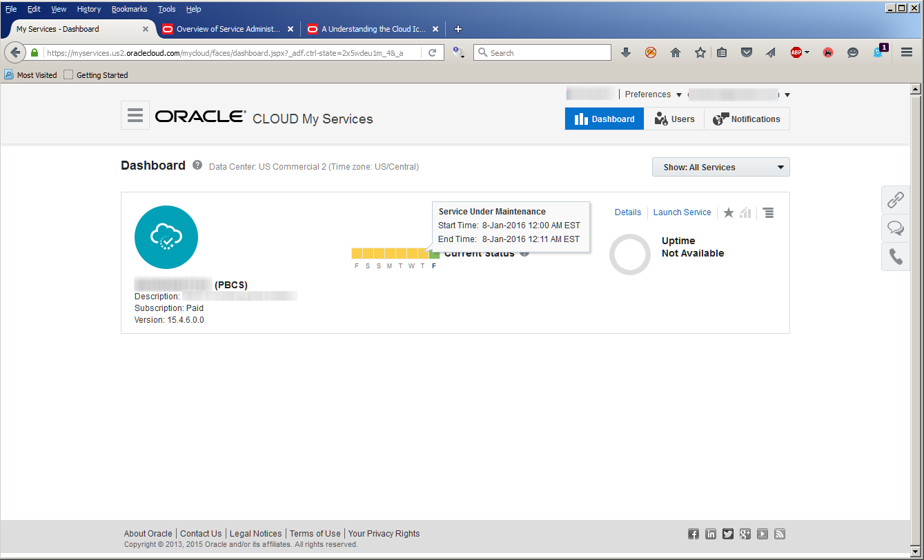
Task: Open the Preferences dropdown menu
Action: 653,94
